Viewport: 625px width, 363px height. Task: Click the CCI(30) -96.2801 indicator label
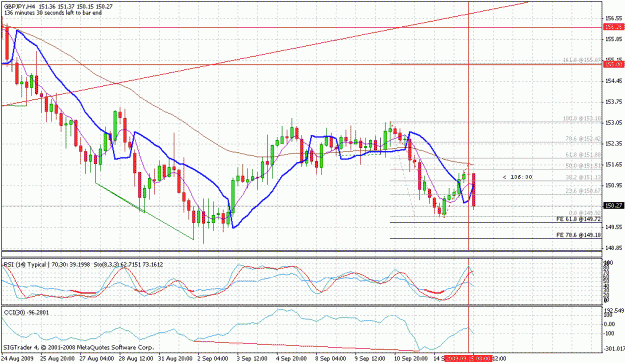tap(26, 312)
